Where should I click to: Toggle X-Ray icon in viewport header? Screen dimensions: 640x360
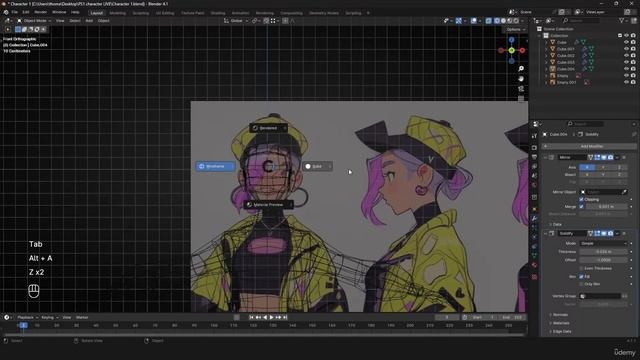click(489, 21)
